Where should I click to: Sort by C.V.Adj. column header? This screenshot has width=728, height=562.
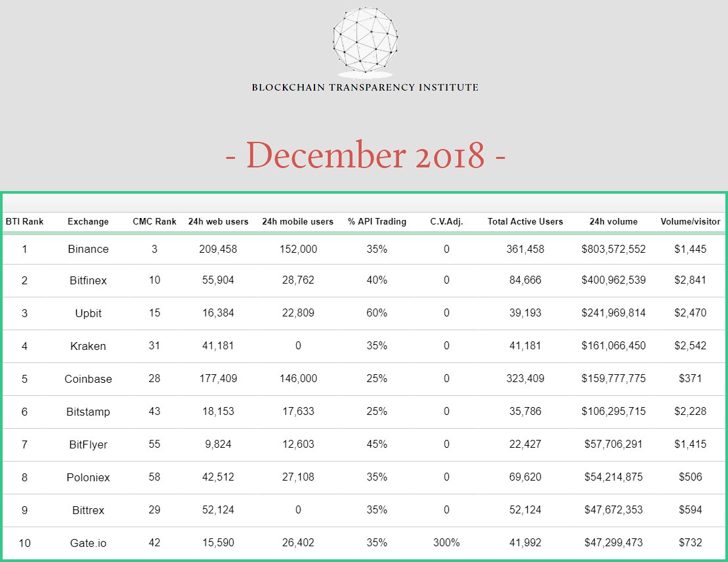click(446, 221)
